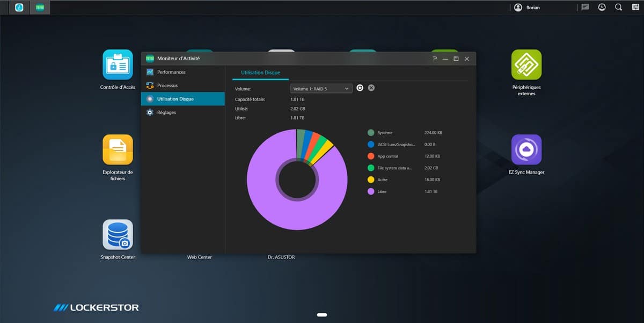Screen dimensions: 644x323
Task: Click the grey X cancel icon beside refresh
Action: point(371,88)
